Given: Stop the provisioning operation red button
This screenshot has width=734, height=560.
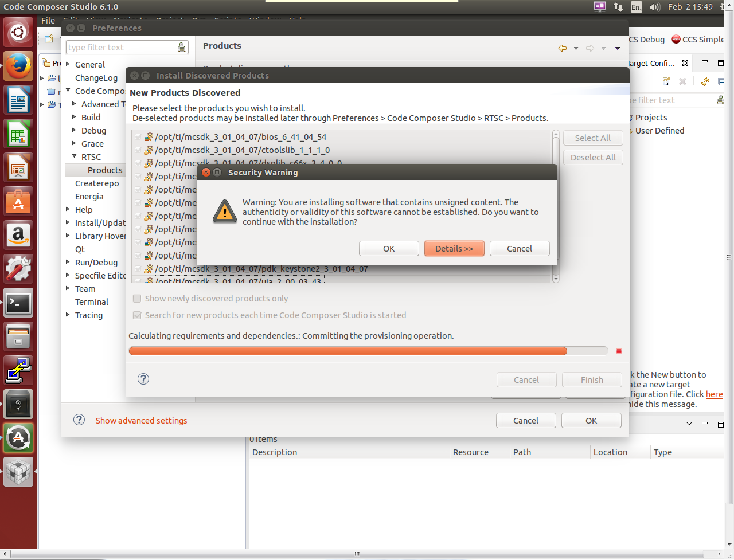Looking at the screenshot, I should 619,351.
